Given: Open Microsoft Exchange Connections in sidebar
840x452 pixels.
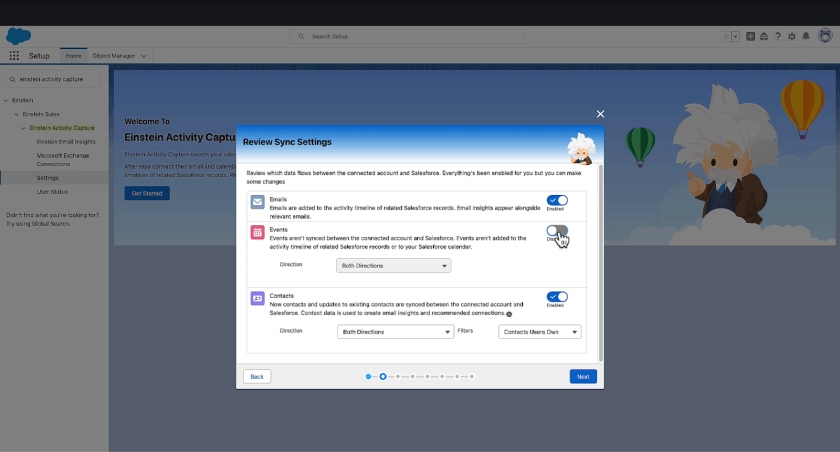Looking at the screenshot, I should tap(63, 160).
